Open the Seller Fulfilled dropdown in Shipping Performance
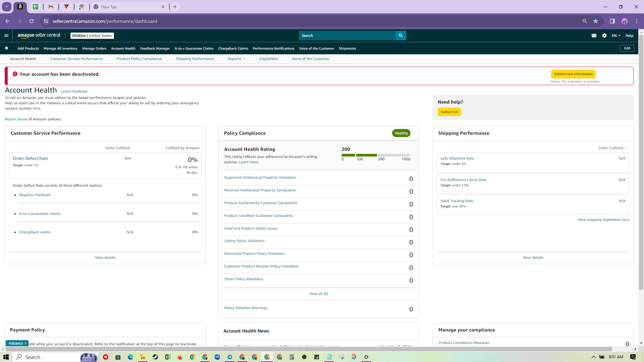Image resolution: width=644 pixels, height=362 pixels. point(613,148)
